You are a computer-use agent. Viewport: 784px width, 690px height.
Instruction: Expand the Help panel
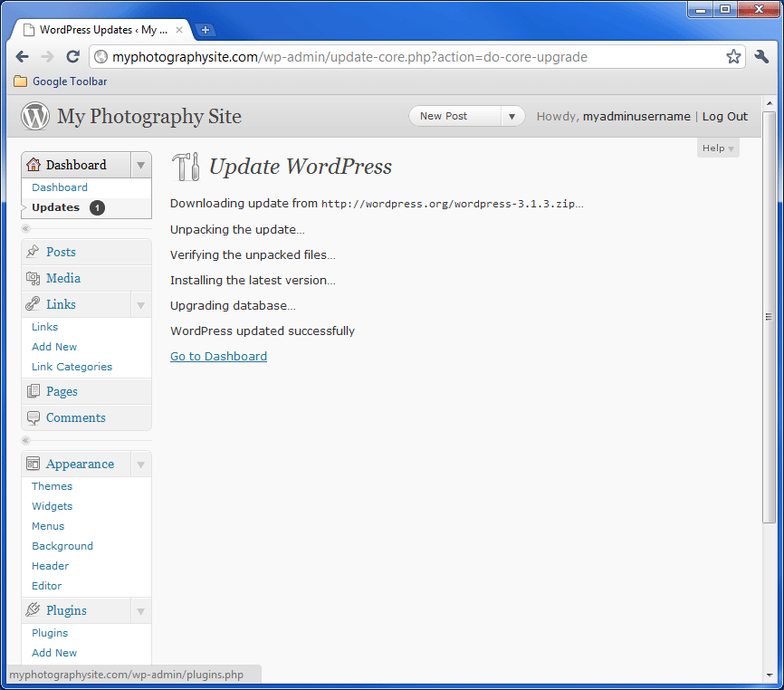click(718, 148)
